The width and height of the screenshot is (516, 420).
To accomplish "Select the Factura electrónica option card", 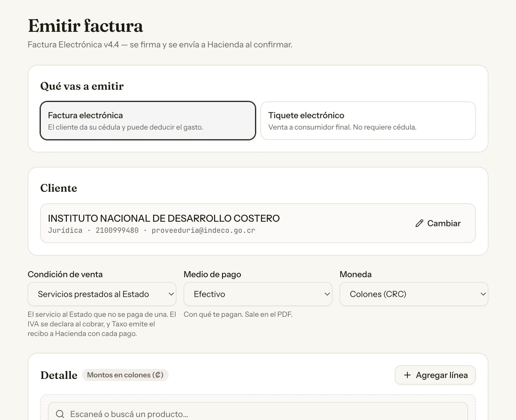I will click(x=148, y=121).
